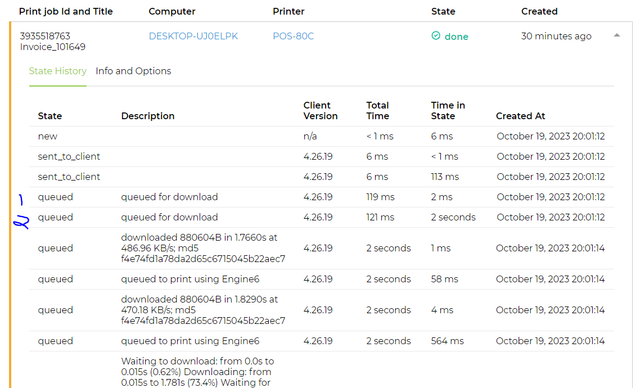Click the '113 ms' time in state cell
Screen dimensions: 640x388
(445, 177)
